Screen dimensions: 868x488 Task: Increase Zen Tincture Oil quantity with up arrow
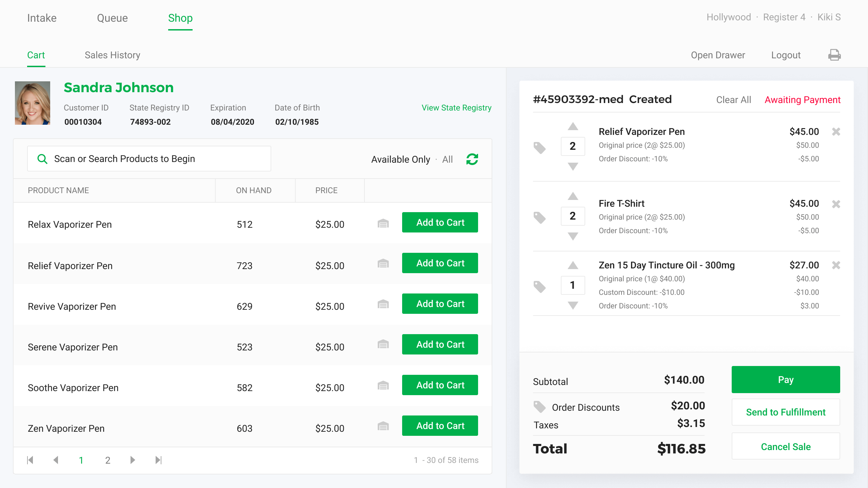(573, 265)
